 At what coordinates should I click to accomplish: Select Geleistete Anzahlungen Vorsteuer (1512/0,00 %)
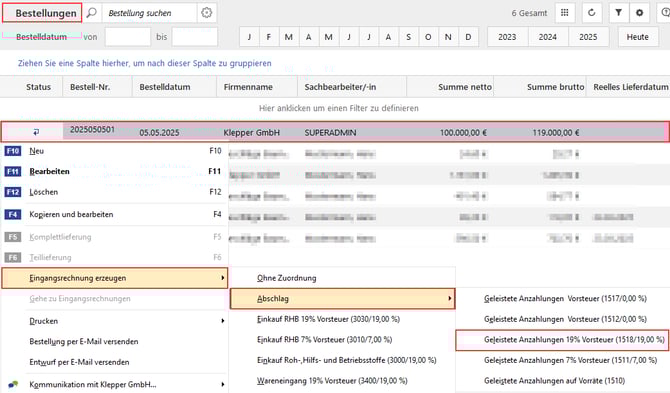pyautogui.click(x=562, y=319)
